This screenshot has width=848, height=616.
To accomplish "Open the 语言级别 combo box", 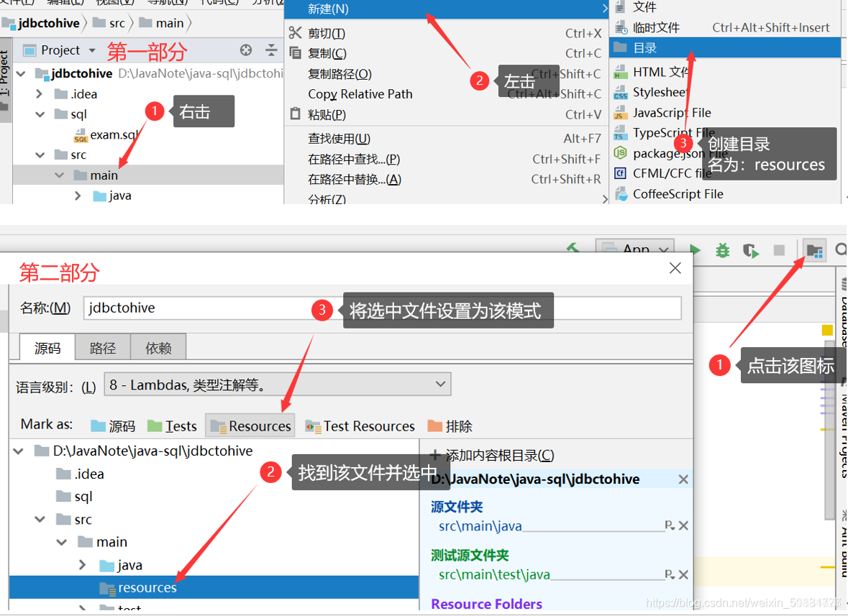I will (278, 385).
